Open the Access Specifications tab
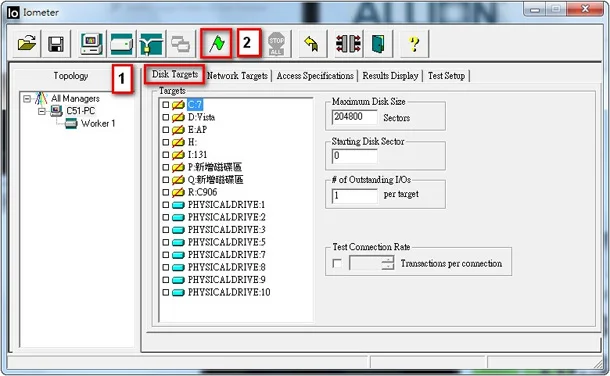The width and height of the screenshot is (610, 376). [x=315, y=76]
